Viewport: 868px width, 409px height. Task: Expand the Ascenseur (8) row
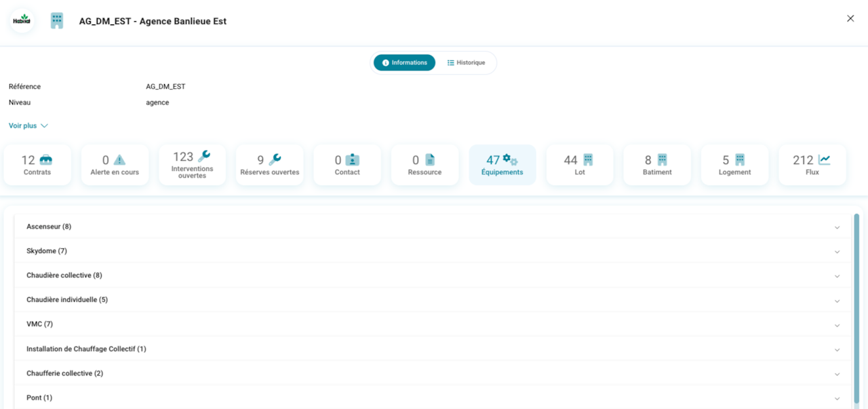tap(433, 227)
